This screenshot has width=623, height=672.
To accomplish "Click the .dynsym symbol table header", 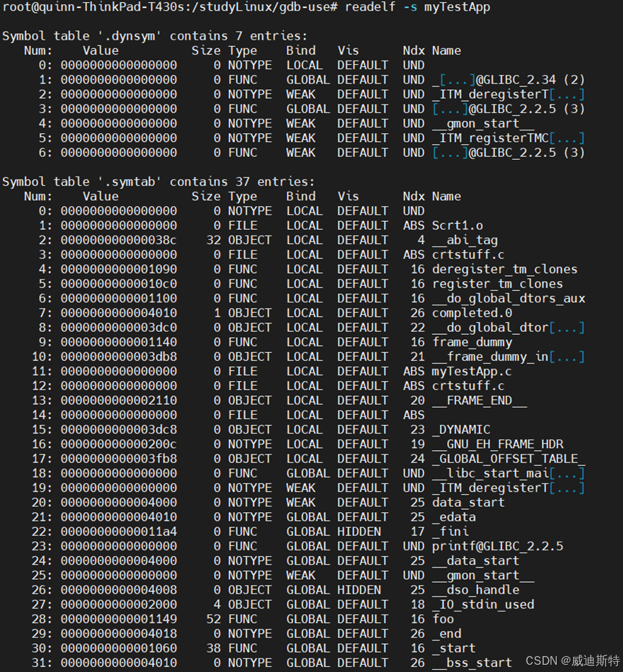I will click(x=129, y=35).
